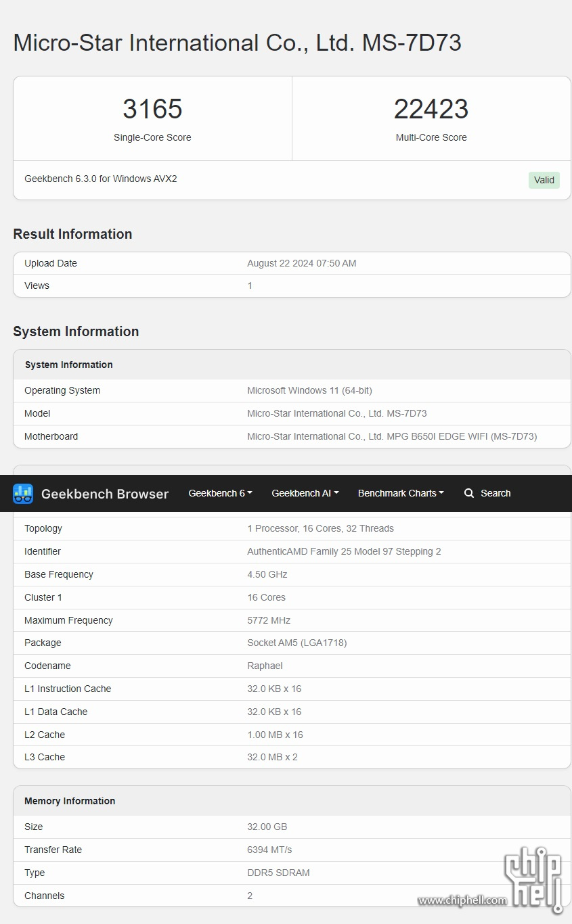
Task: Click the Views row label
Action: [37, 285]
